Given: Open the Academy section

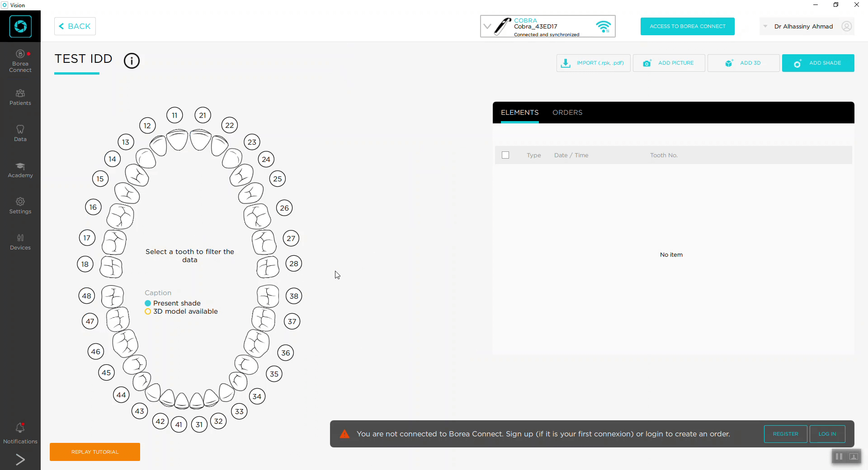Looking at the screenshot, I should click(x=20, y=170).
